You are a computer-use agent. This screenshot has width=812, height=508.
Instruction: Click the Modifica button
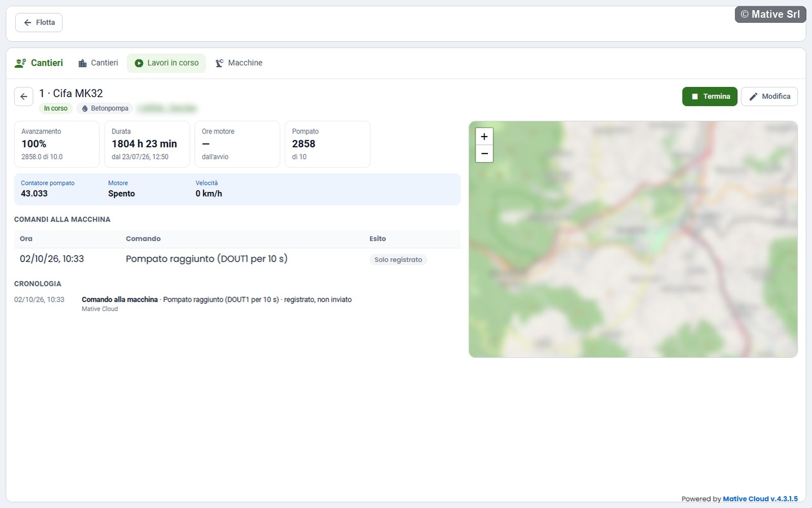pyautogui.click(x=769, y=97)
